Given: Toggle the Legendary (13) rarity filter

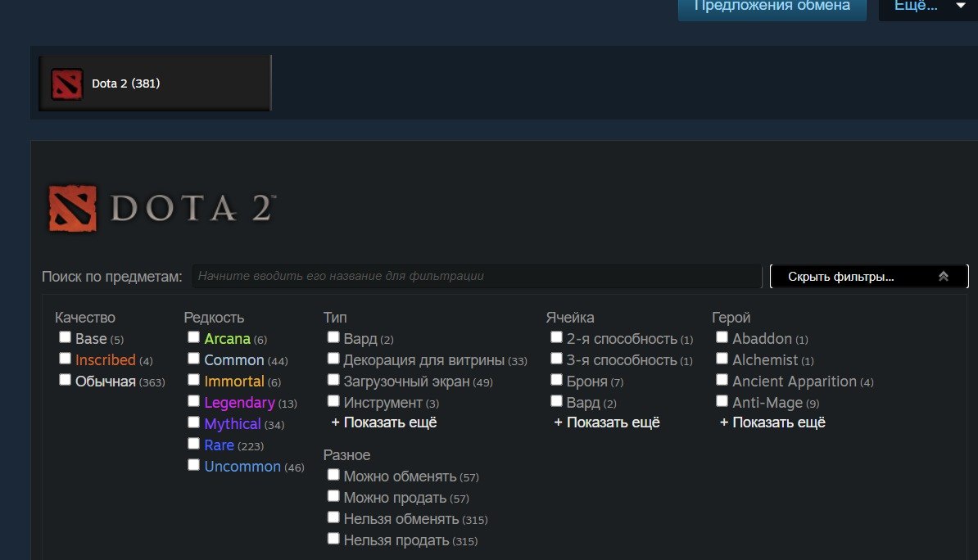Looking at the screenshot, I should coord(193,401).
